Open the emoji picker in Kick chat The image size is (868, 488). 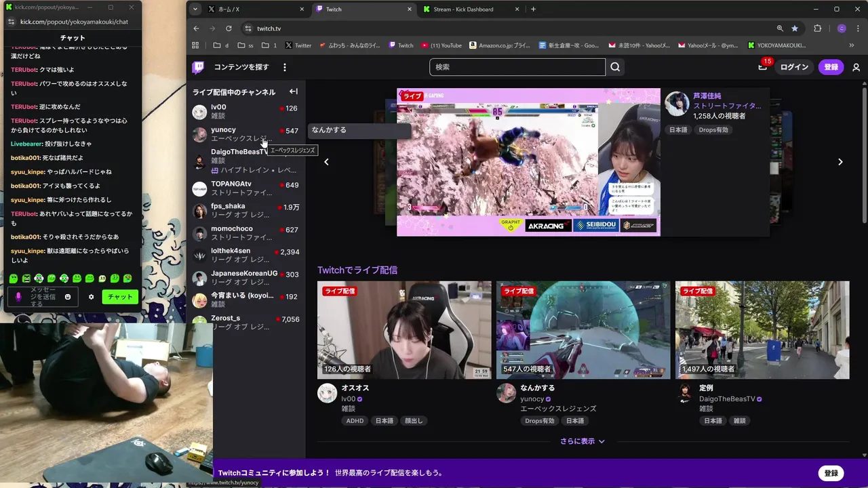pyautogui.click(x=68, y=297)
